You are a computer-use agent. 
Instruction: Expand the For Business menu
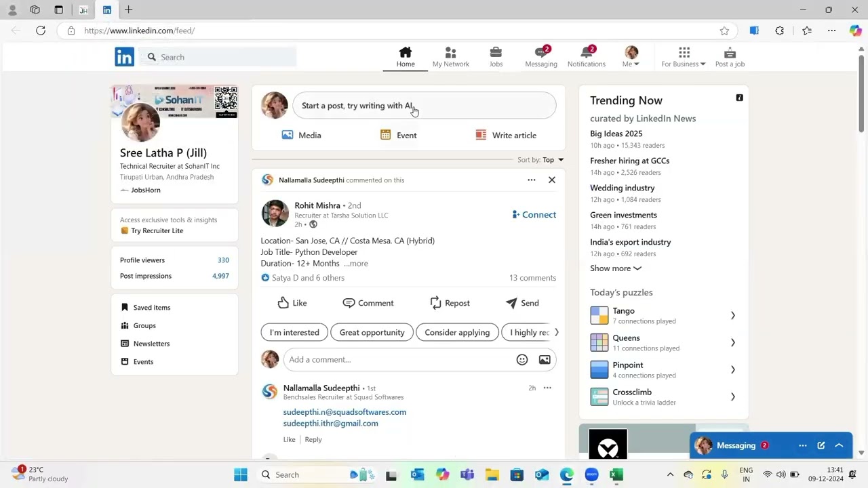click(684, 57)
